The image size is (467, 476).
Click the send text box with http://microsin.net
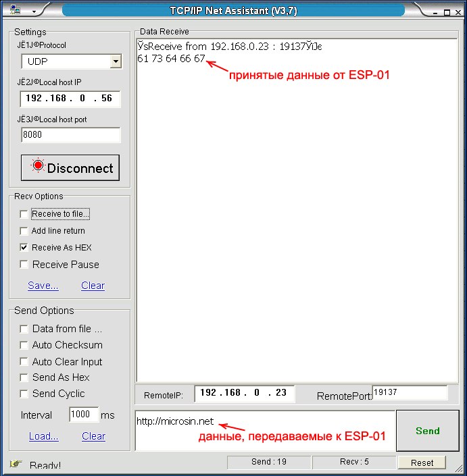(265, 431)
